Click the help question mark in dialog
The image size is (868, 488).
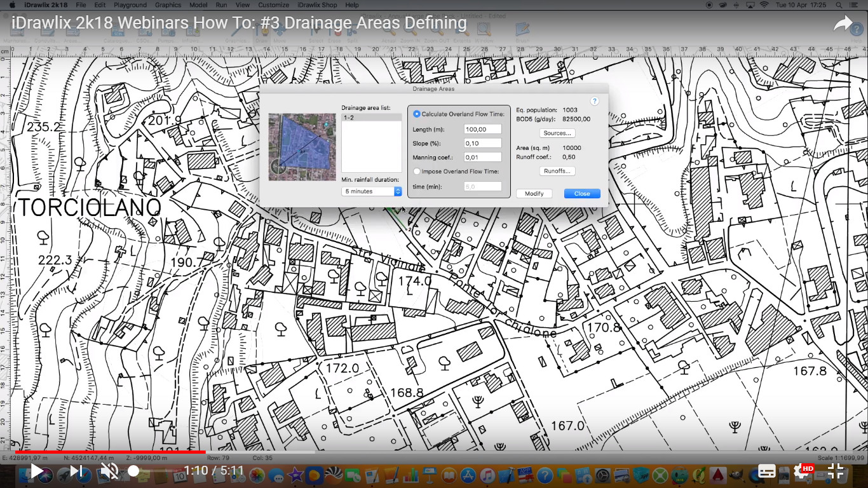click(x=594, y=101)
